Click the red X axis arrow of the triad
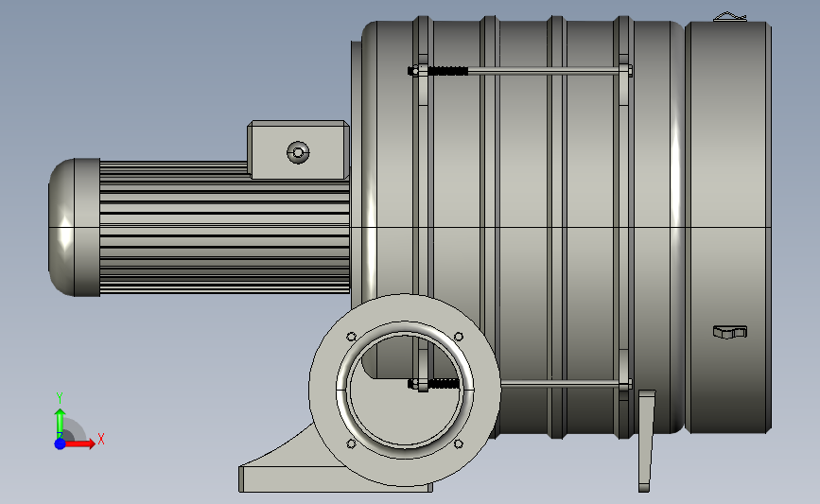This screenshot has width=820, height=504. tap(80, 443)
